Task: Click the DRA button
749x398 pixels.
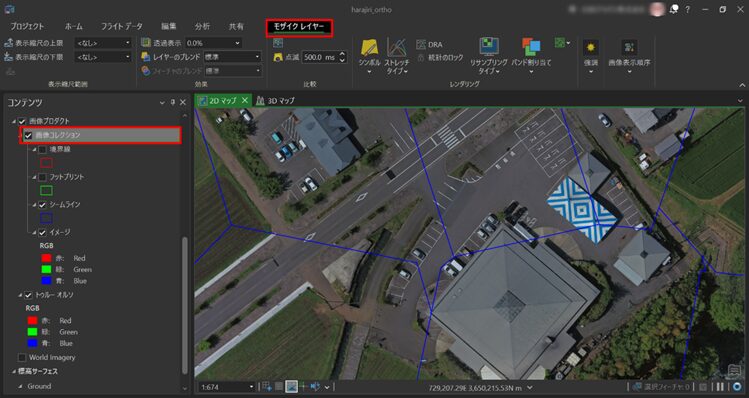Action: point(429,44)
